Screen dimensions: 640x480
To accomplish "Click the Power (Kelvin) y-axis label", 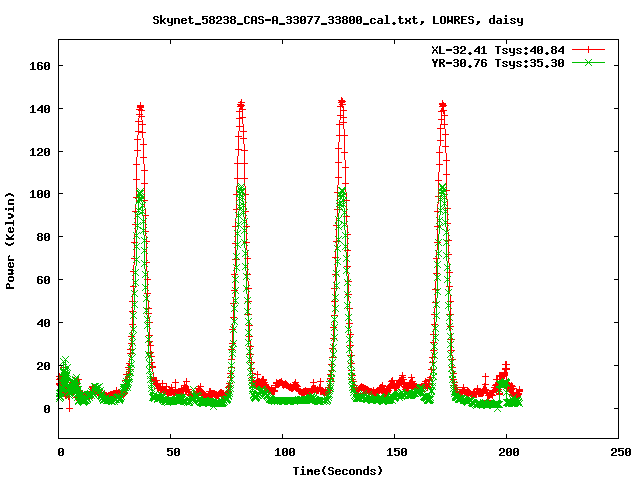I will 10,241.
